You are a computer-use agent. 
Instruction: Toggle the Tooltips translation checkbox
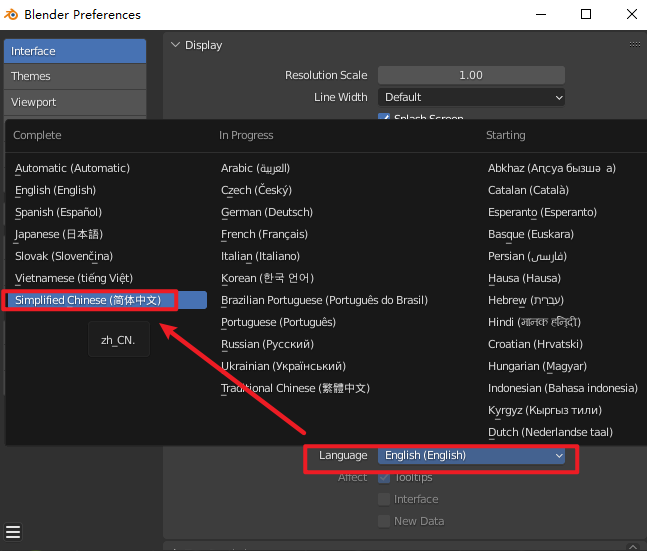pos(384,477)
